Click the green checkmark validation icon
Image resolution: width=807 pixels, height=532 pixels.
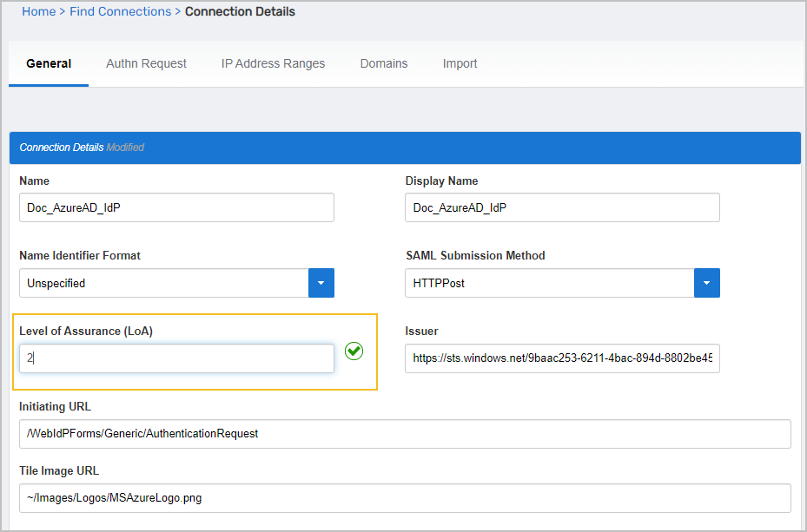(x=354, y=351)
